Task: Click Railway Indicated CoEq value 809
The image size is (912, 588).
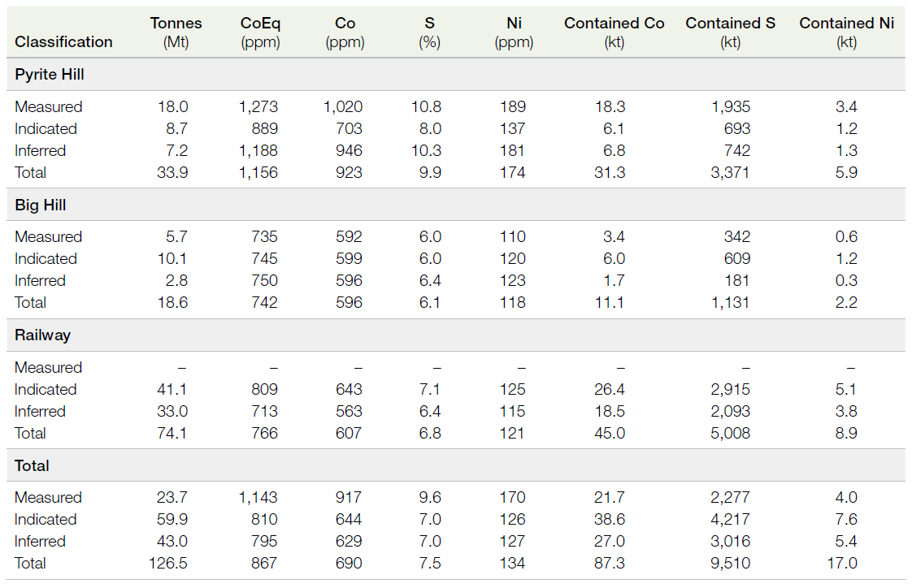Action: (265, 390)
